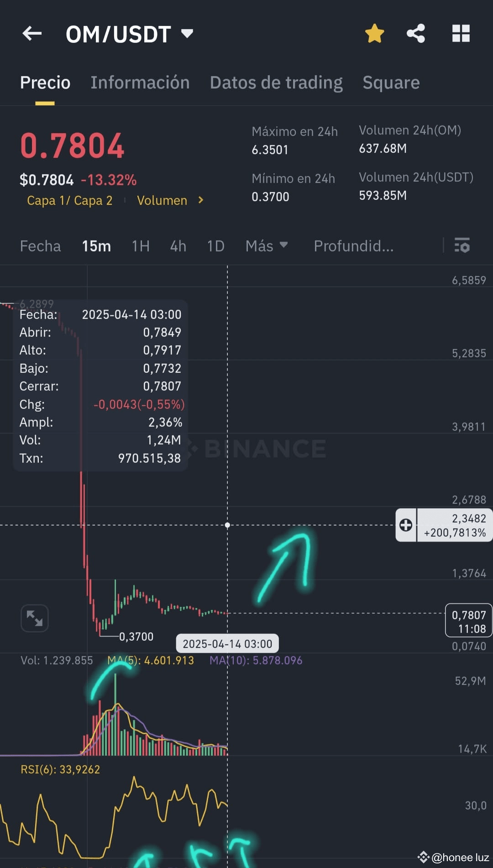Image resolution: width=493 pixels, height=868 pixels.
Task: Open the four-square grid menu icon
Action: (461, 33)
